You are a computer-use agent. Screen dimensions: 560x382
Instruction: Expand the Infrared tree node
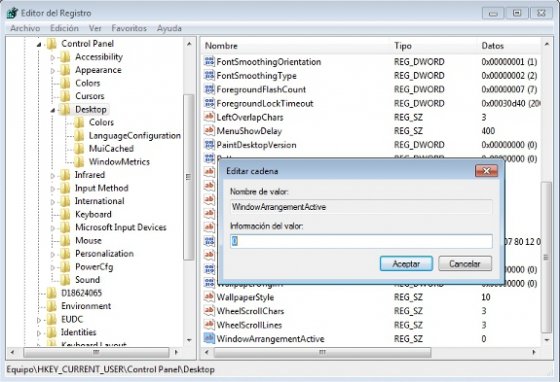coord(52,176)
